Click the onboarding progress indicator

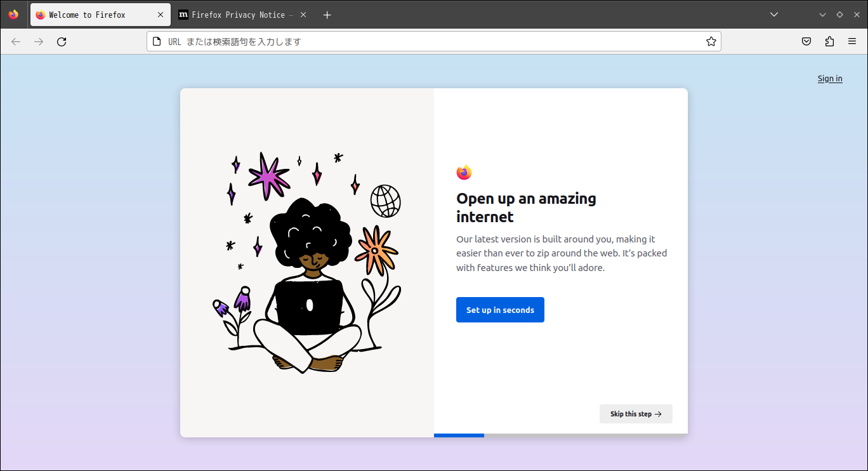pos(459,435)
